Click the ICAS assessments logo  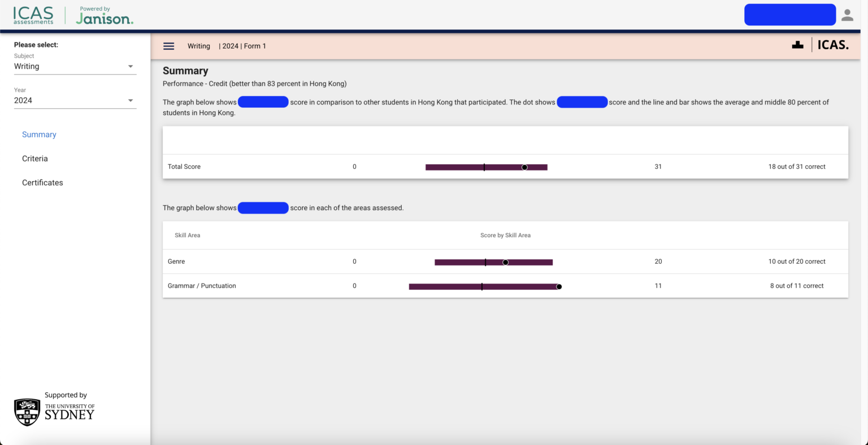33,15
